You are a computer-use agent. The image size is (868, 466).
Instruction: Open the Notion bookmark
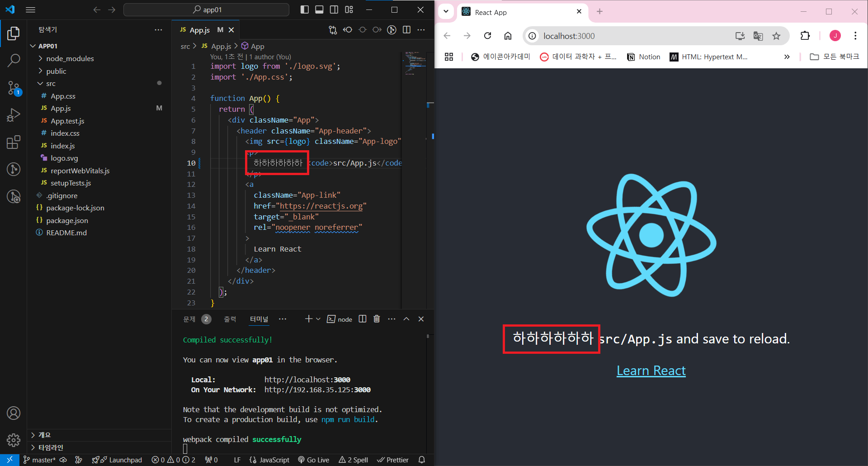(644, 57)
